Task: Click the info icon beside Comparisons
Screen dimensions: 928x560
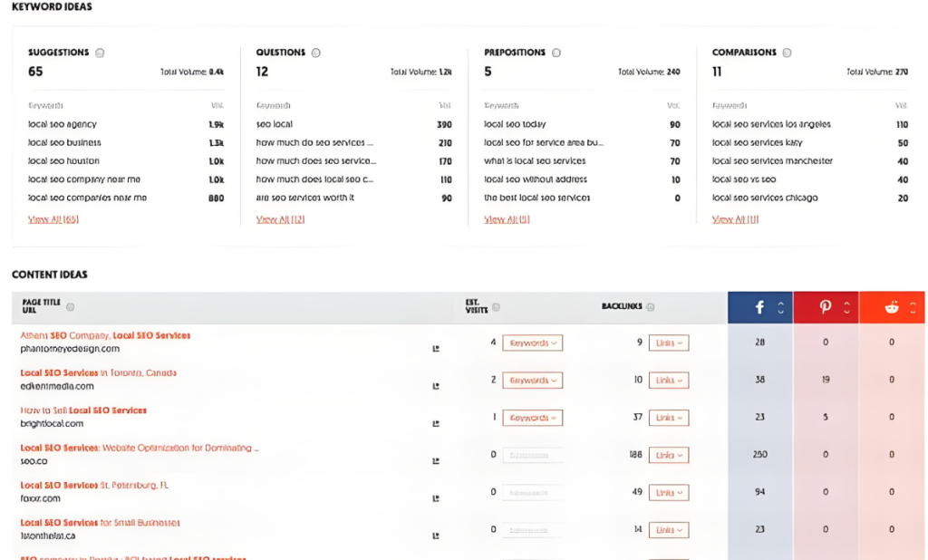Action: [787, 53]
